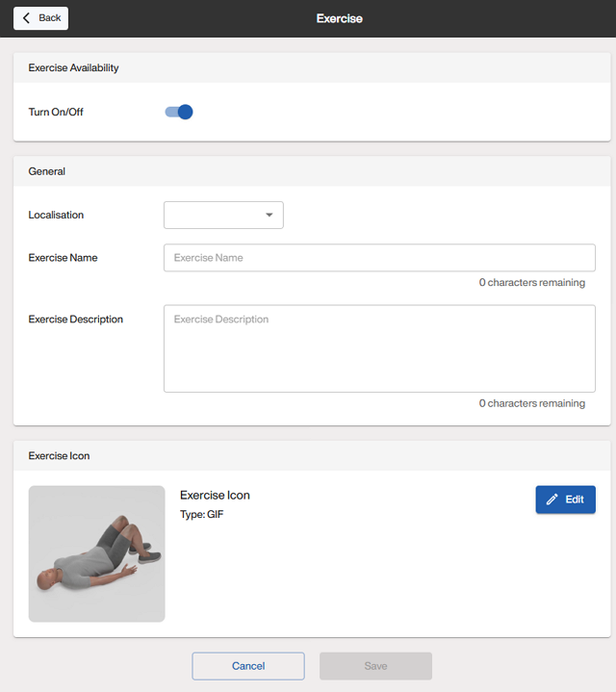The width and height of the screenshot is (616, 692).
Task: Click the pencil icon on Edit button
Action: click(x=552, y=500)
